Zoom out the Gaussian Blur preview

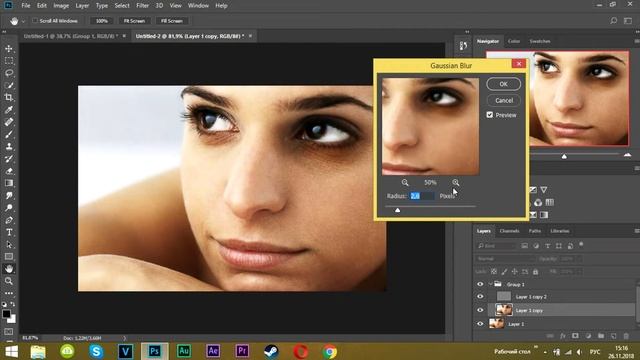(x=405, y=182)
